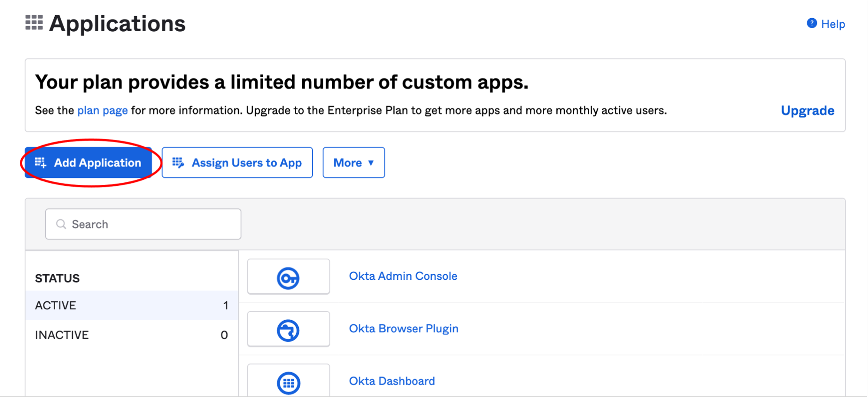Click the limited custom apps banner heading
This screenshot has width=868, height=397.
(282, 82)
